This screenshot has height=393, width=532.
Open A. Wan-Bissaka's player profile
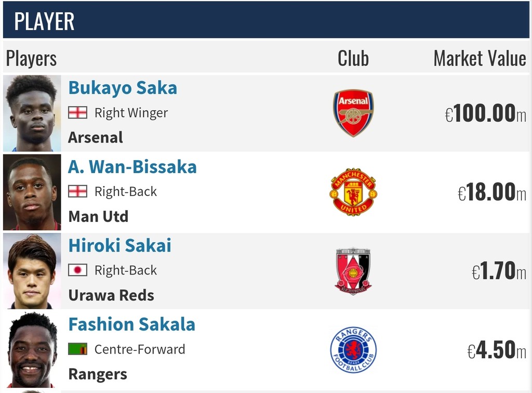click(132, 167)
